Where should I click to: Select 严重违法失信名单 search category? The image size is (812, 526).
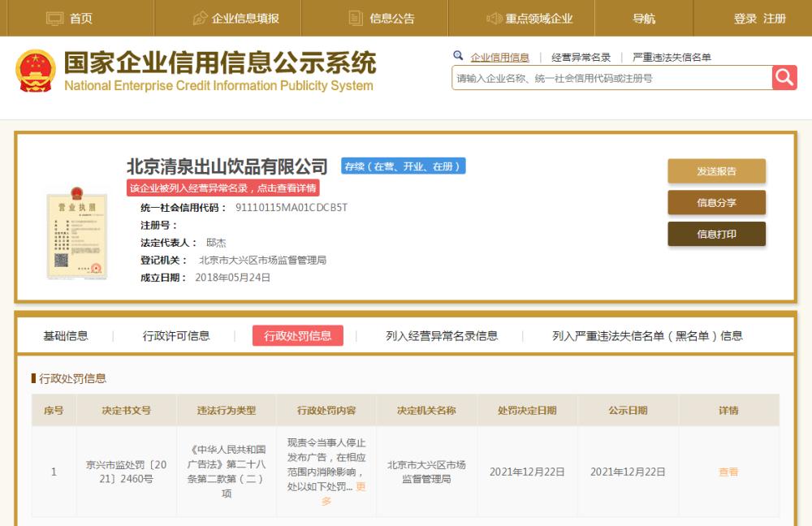coord(672,58)
